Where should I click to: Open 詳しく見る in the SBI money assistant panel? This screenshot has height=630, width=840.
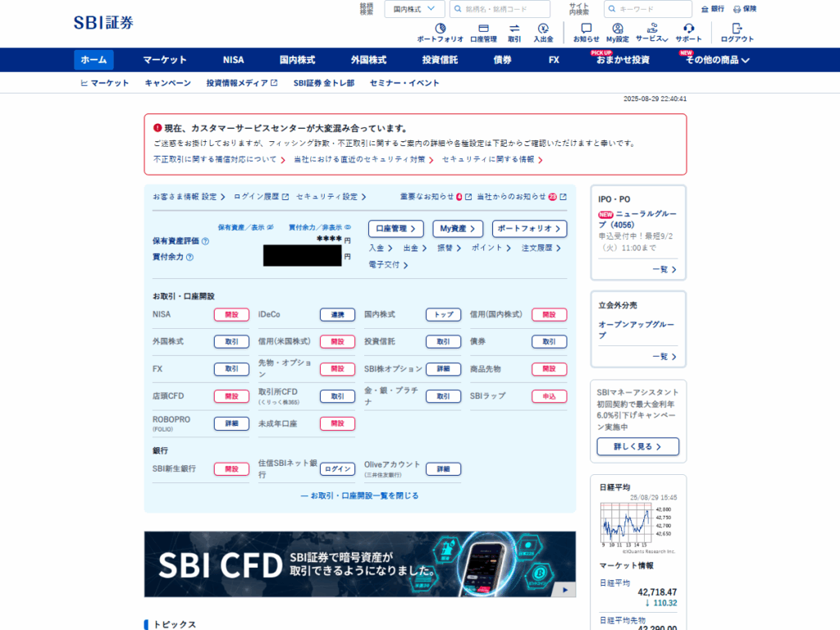(637, 446)
